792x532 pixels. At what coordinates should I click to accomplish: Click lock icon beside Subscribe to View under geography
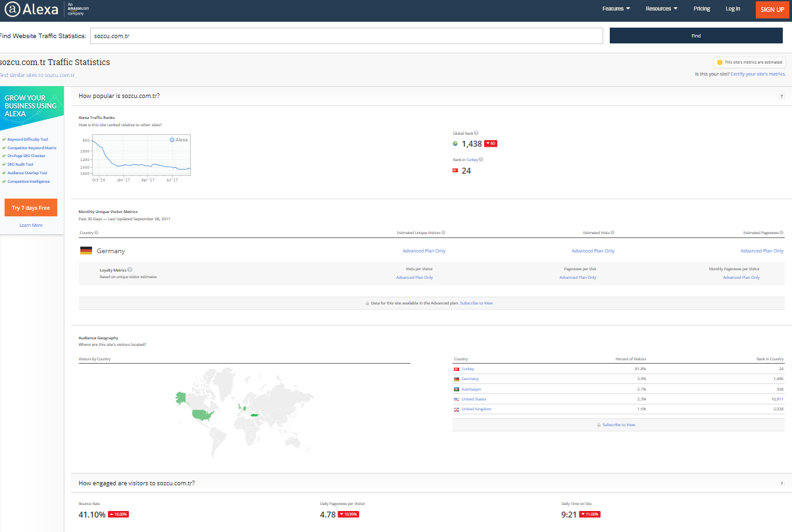(599, 425)
